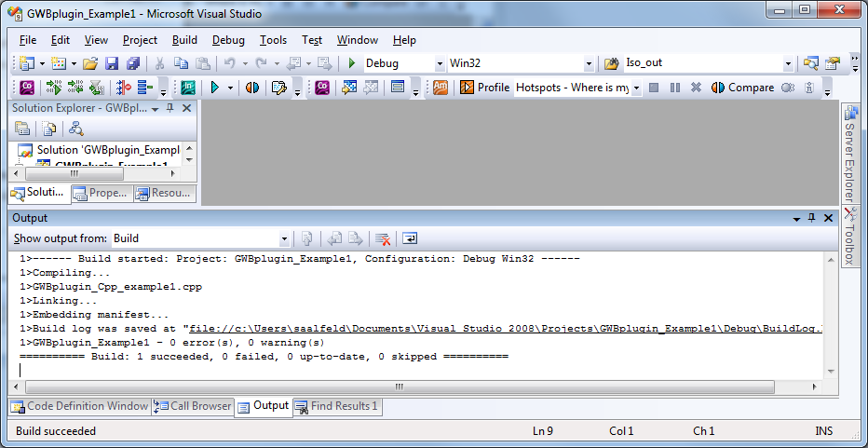The image size is (868, 448).
Task: Click the teal Inspector In icon
Action: click(x=188, y=88)
